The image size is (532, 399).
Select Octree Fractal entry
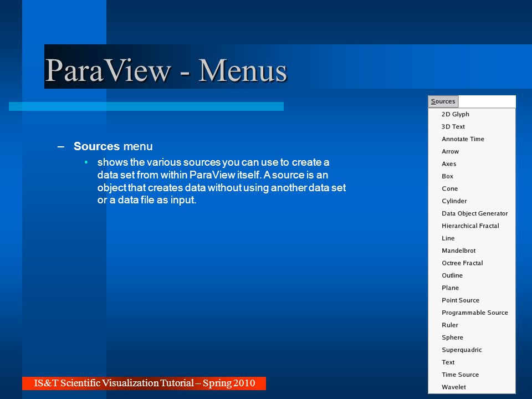(x=472, y=263)
